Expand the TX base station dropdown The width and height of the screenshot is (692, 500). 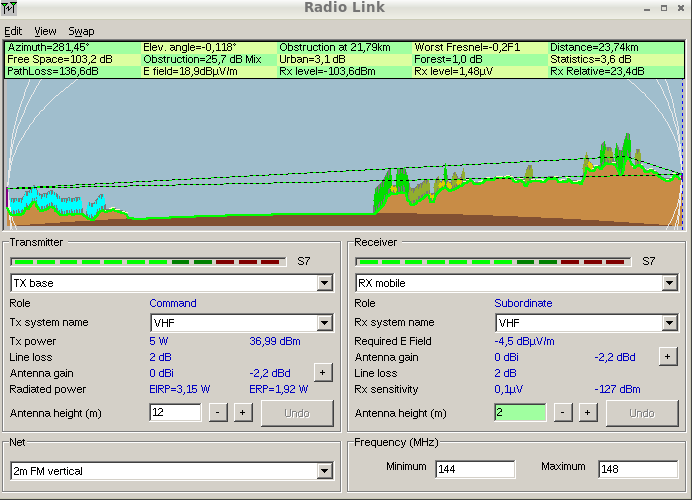coord(324,283)
